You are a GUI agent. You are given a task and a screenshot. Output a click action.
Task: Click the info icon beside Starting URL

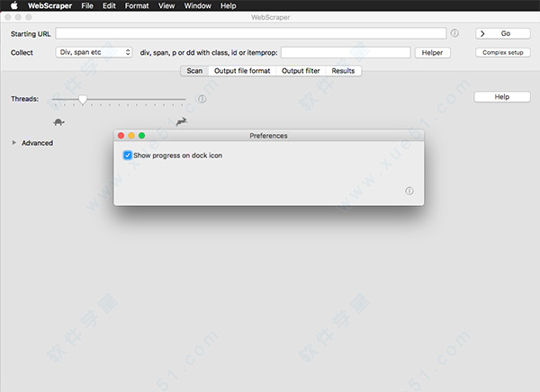(454, 33)
